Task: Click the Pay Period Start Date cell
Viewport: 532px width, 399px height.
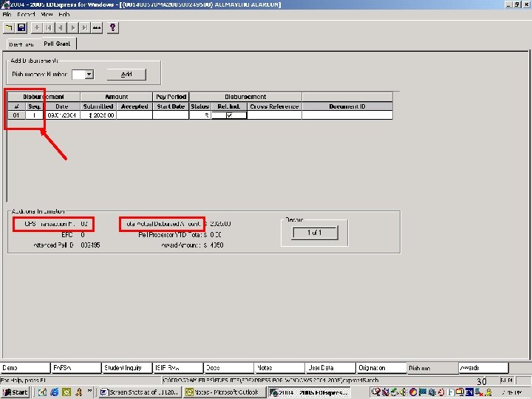Action: click(x=171, y=115)
